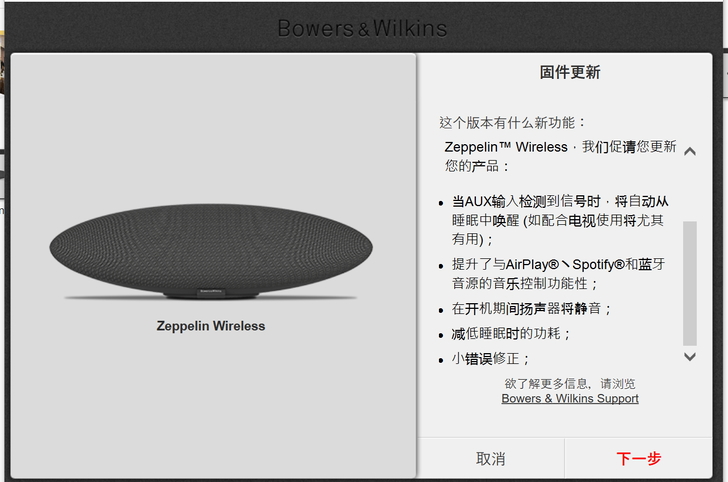Click the Bowers & Wilkins logo header

click(362, 28)
